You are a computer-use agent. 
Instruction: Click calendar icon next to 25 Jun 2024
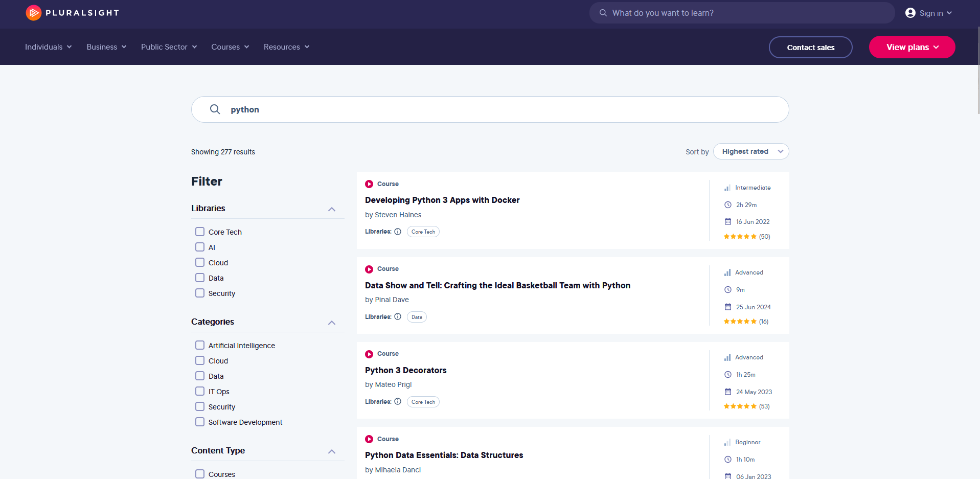[728, 307]
